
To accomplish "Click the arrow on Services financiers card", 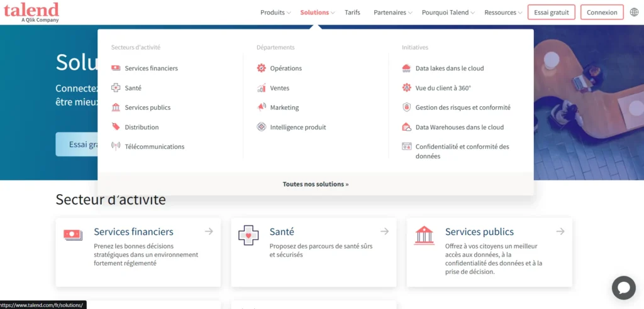I will point(209,232).
